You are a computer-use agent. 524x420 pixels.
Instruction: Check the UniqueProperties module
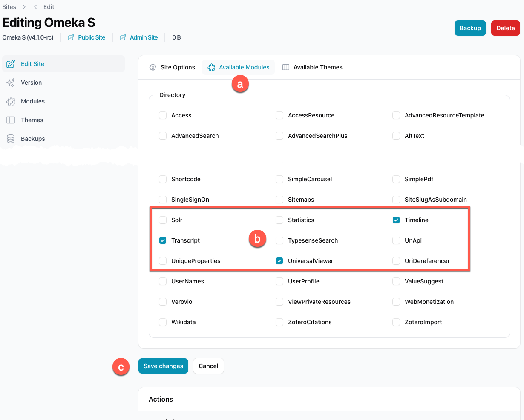point(163,261)
